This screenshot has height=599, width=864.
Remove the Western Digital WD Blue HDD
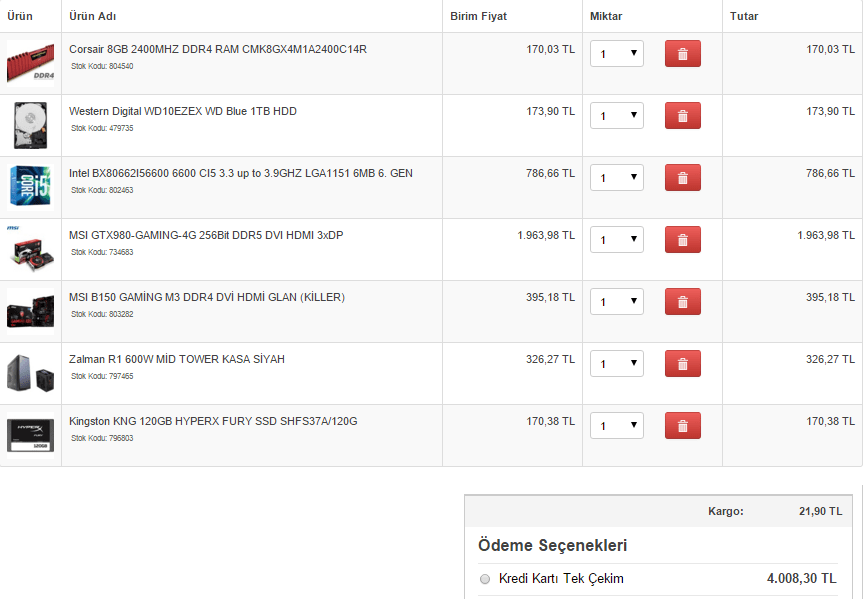point(683,115)
